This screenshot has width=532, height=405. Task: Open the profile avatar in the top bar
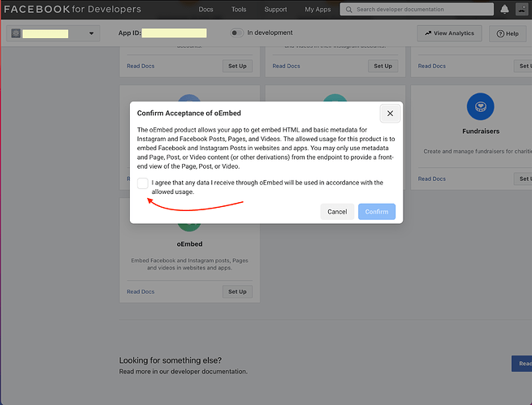[521, 9]
